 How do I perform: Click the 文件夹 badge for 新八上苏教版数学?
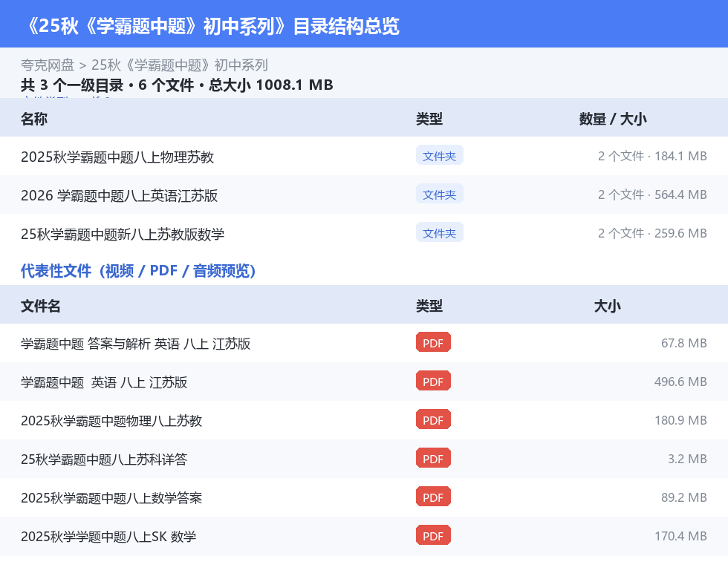click(439, 233)
